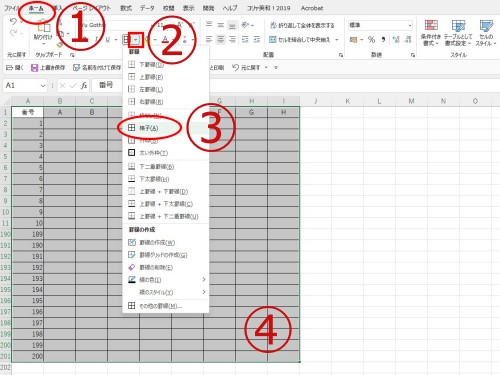Open Format as Table (テーブルとして書式設定)
The width and height of the screenshot is (500, 375).
pyautogui.click(x=458, y=33)
